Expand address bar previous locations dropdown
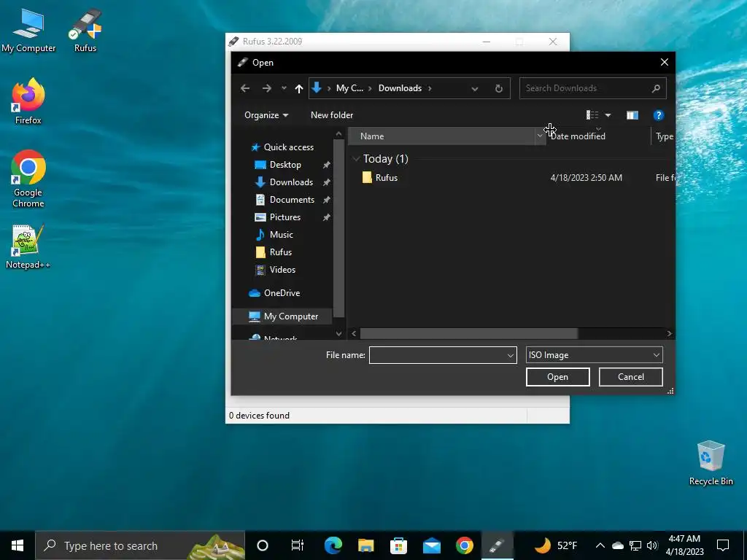This screenshot has width=747, height=560. click(x=474, y=88)
